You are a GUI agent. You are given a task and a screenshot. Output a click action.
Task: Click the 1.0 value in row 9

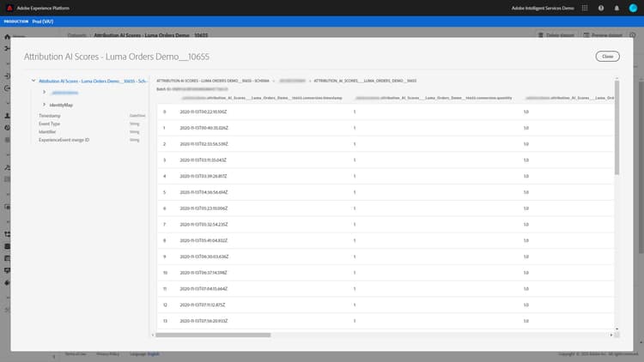tap(526, 256)
